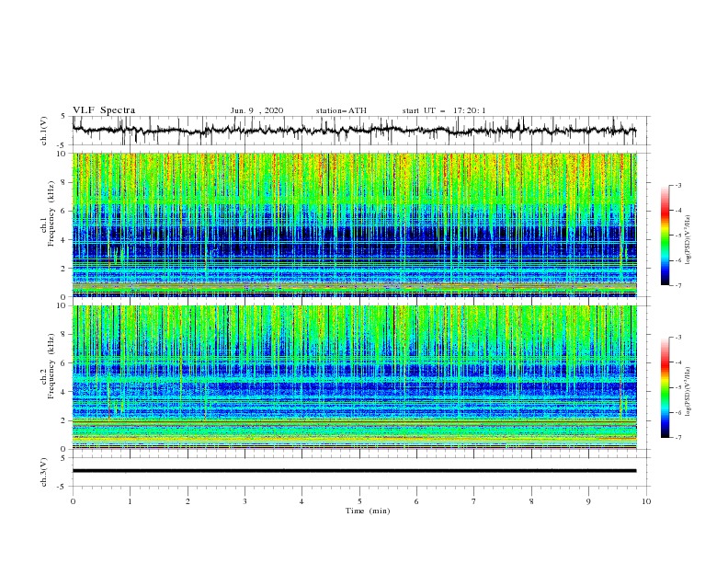This screenshot has height=563, width=728.
Task: Click the ch.1 PSD color scale bar
Action: 665,236
